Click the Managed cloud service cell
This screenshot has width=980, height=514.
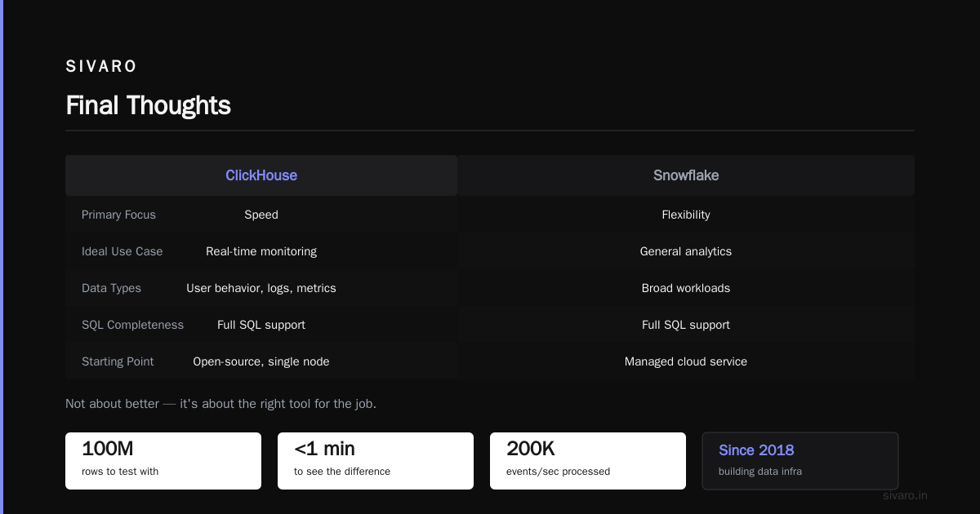(x=686, y=361)
